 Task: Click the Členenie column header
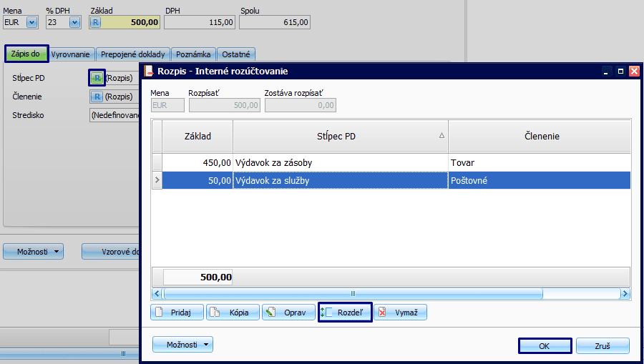click(539, 136)
